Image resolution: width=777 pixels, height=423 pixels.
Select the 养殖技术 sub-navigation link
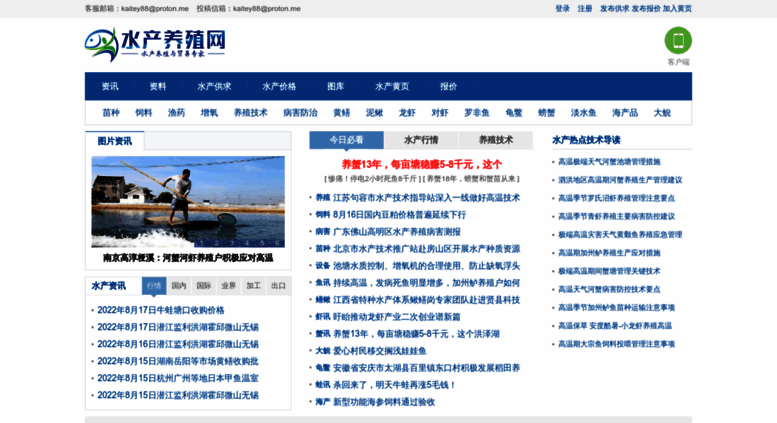coord(251,113)
